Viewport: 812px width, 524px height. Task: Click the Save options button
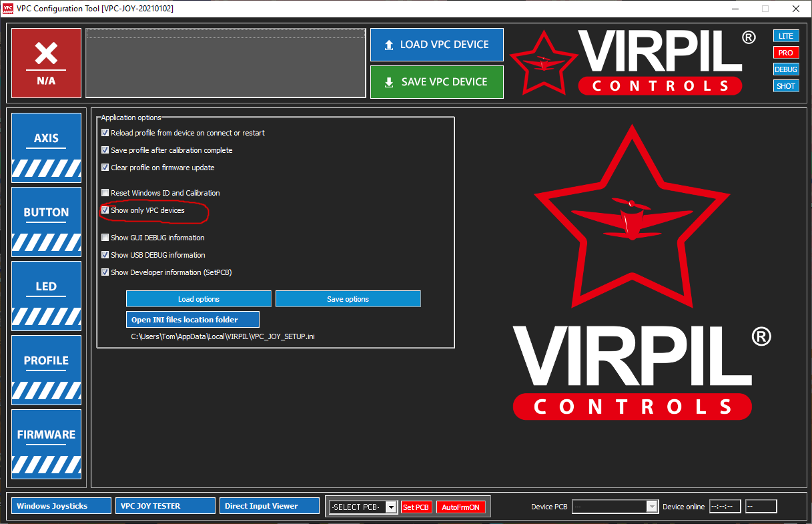(x=348, y=299)
